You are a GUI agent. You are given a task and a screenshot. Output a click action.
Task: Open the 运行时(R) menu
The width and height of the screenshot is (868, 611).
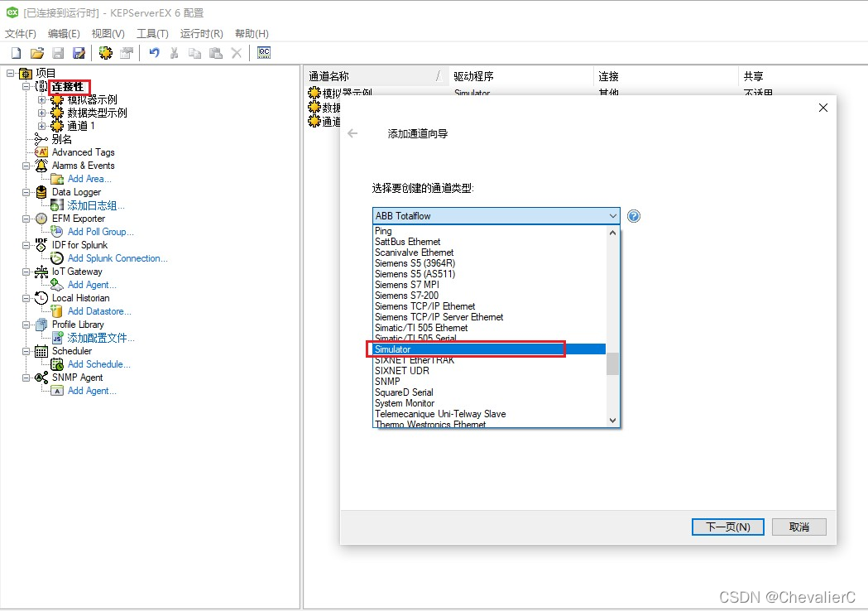click(x=202, y=34)
